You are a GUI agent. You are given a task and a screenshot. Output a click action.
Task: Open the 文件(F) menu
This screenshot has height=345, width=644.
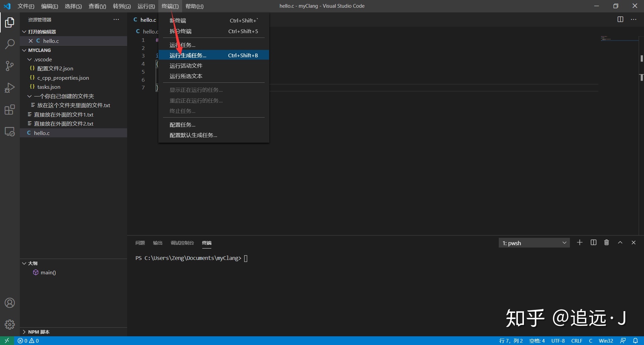[x=26, y=6]
